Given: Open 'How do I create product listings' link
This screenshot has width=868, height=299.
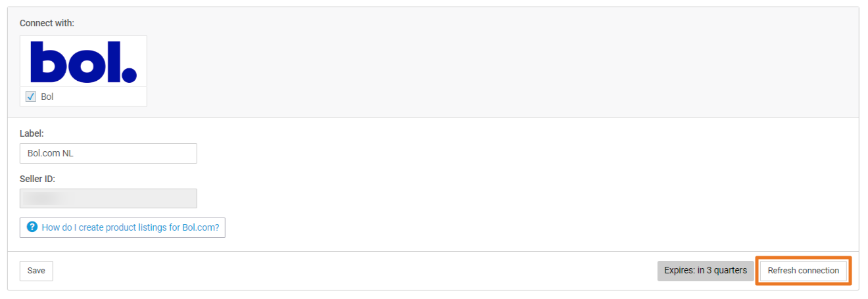Looking at the screenshot, I should [122, 228].
